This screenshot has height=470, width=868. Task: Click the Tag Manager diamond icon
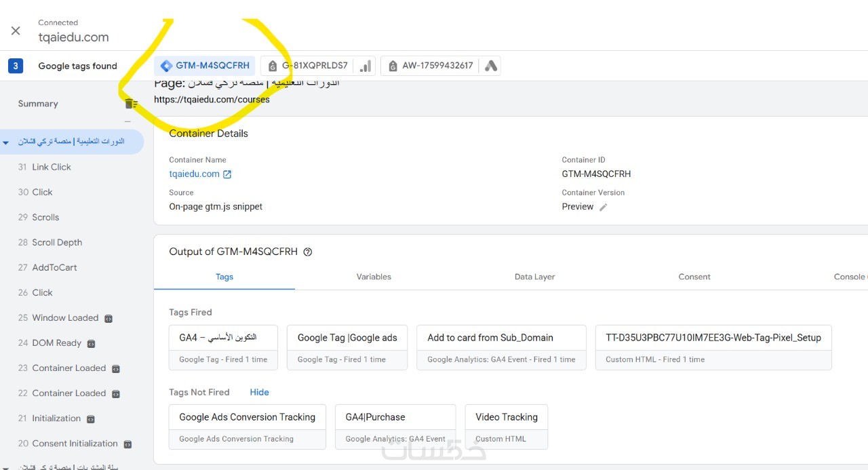tap(166, 66)
